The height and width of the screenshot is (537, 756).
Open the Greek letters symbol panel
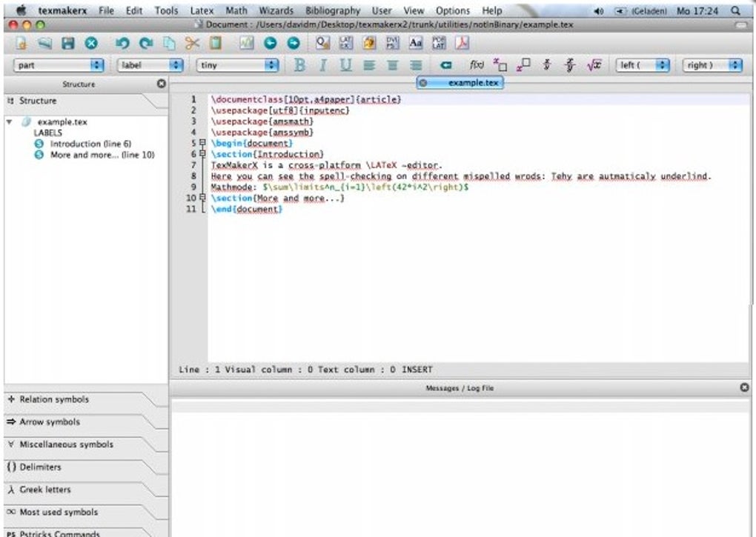point(46,490)
